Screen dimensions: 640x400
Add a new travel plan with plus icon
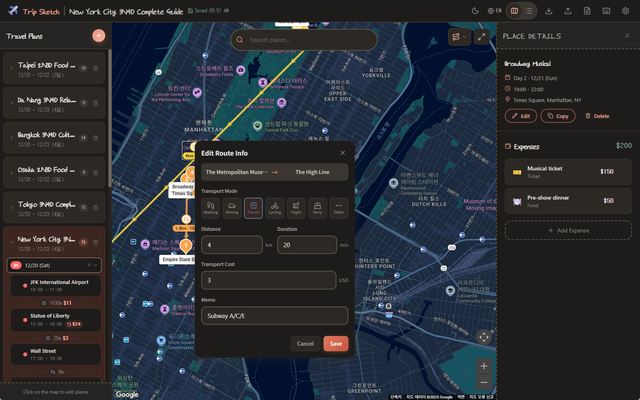pos(98,36)
